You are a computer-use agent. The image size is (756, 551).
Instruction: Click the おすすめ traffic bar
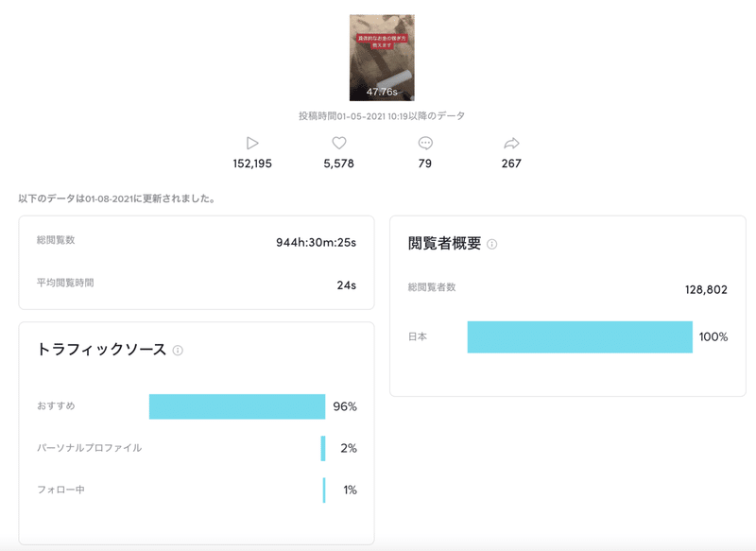click(x=237, y=406)
